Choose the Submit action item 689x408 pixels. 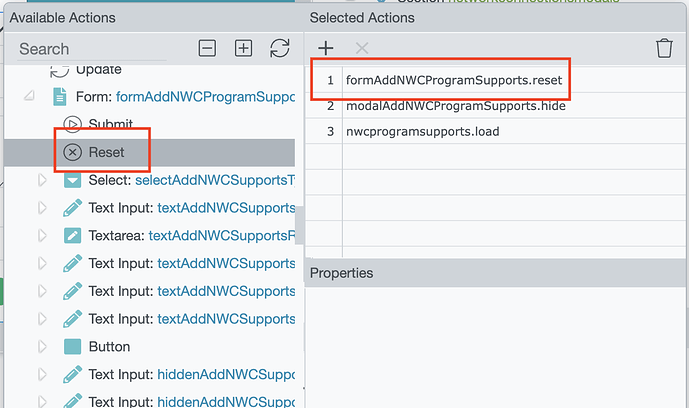coord(110,124)
